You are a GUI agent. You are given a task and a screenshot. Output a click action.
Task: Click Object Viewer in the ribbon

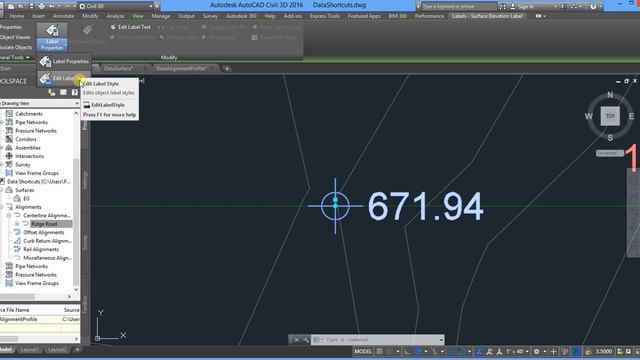coord(15,37)
